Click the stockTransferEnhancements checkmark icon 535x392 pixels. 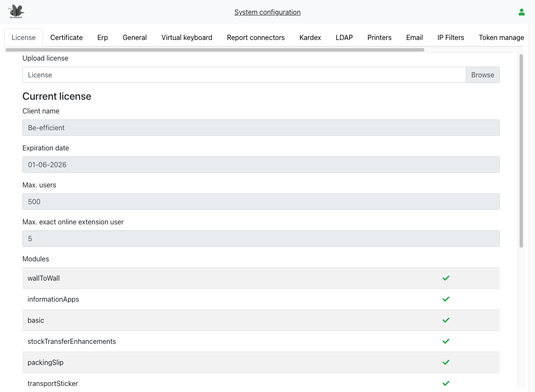point(446,341)
